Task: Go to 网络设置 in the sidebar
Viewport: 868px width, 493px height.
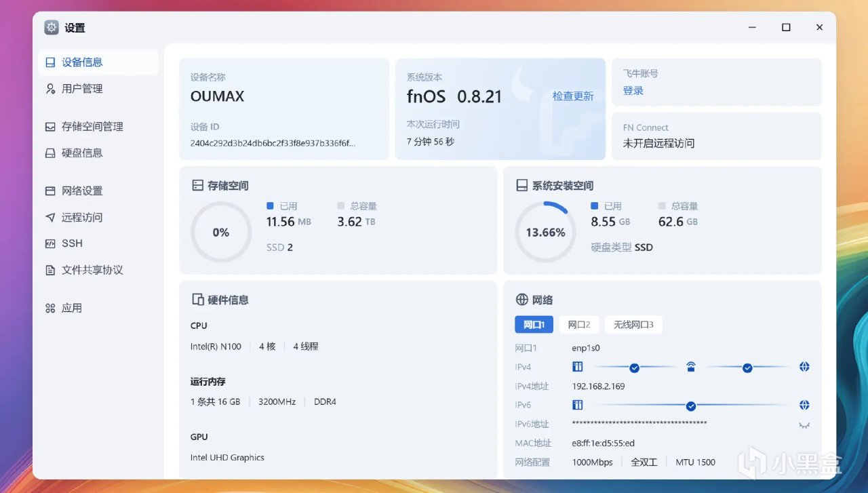Action: click(x=82, y=191)
